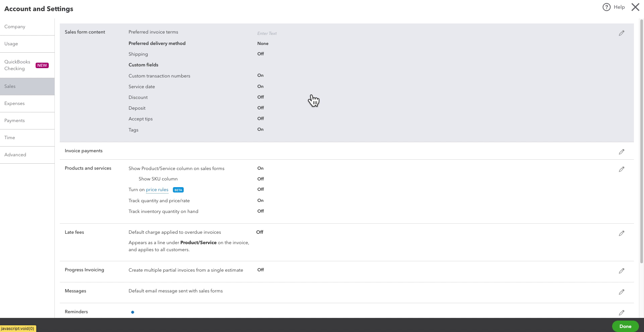
Task: Edit Sales form content with pencil icon
Action: [x=622, y=33]
